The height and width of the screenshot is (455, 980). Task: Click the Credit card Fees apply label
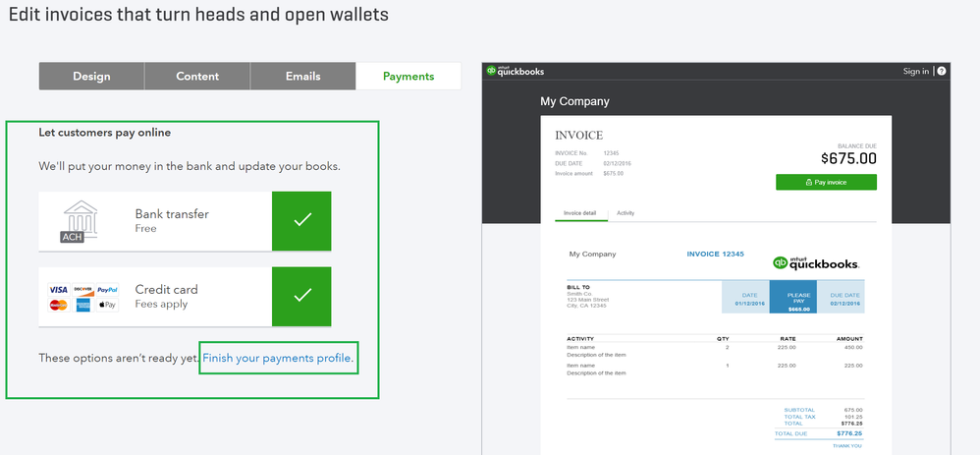(x=166, y=297)
